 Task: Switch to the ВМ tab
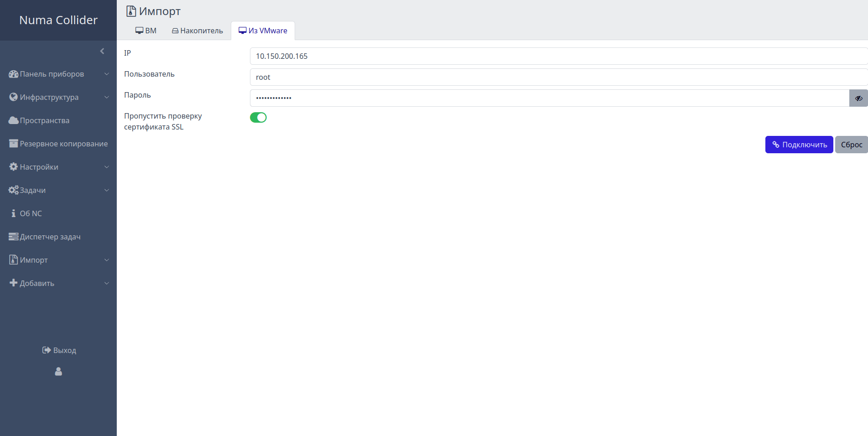[x=146, y=31]
